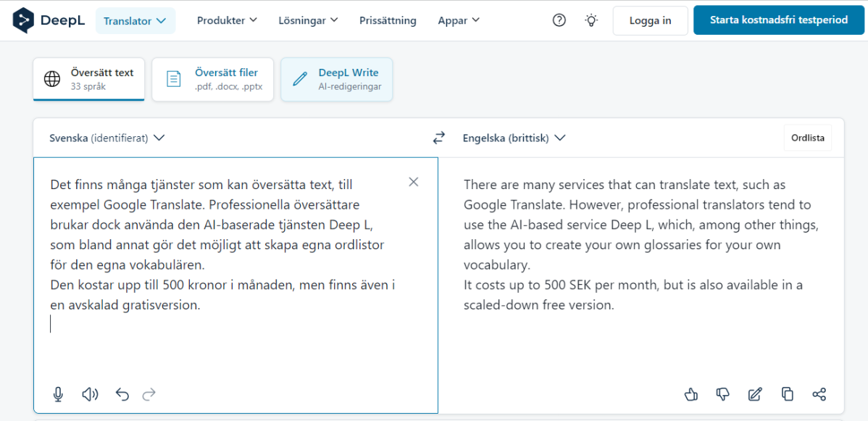Viewport: 868px width, 421px height.
Task: Copy the translated text
Action: 787,394
